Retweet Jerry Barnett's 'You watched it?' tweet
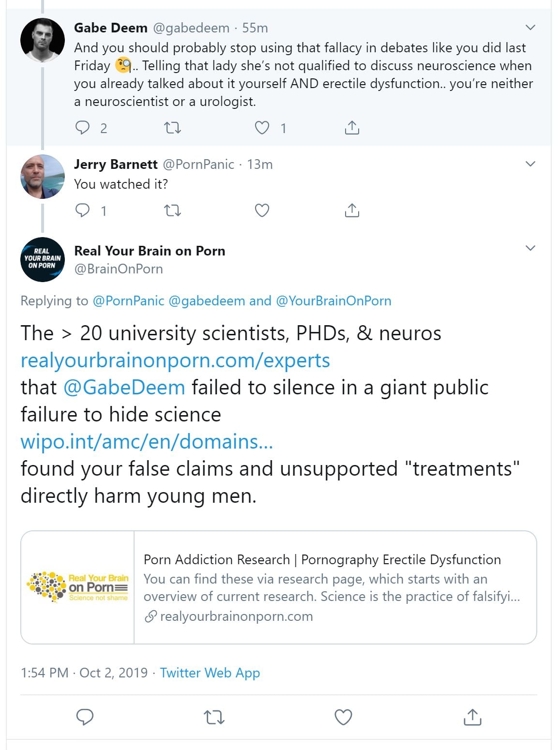The width and height of the screenshot is (560, 750). (x=172, y=210)
